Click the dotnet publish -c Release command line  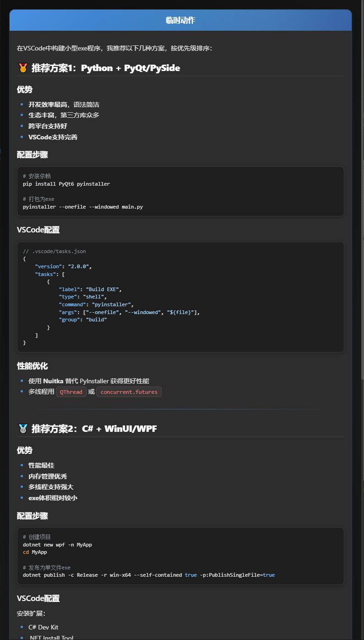coord(149,575)
